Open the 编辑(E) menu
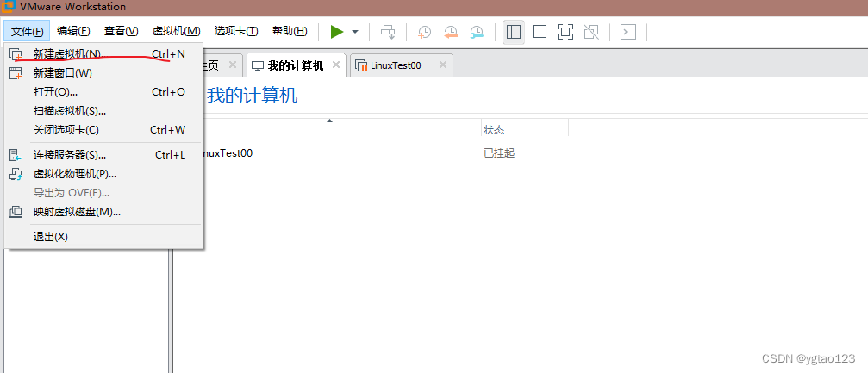This screenshot has width=868, height=373. point(73,31)
